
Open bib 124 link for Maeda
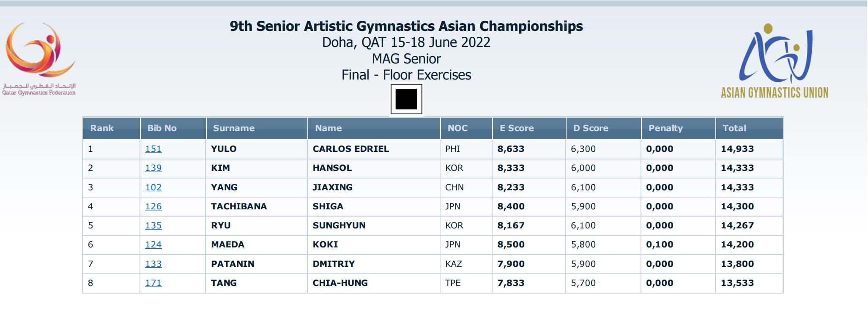[x=153, y=244]
